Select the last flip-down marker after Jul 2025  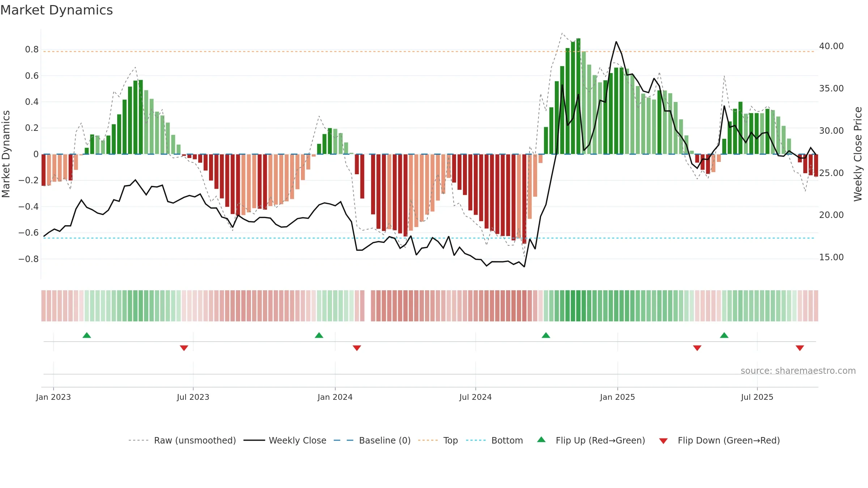click(800, 348)
